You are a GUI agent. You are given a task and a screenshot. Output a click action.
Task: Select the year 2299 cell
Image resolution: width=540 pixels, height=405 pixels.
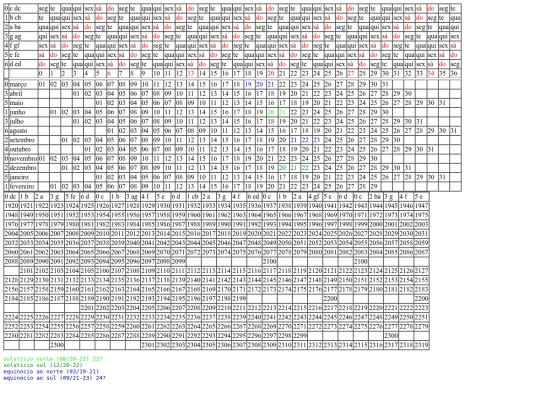pyautogui.click(x=300, y=336)
